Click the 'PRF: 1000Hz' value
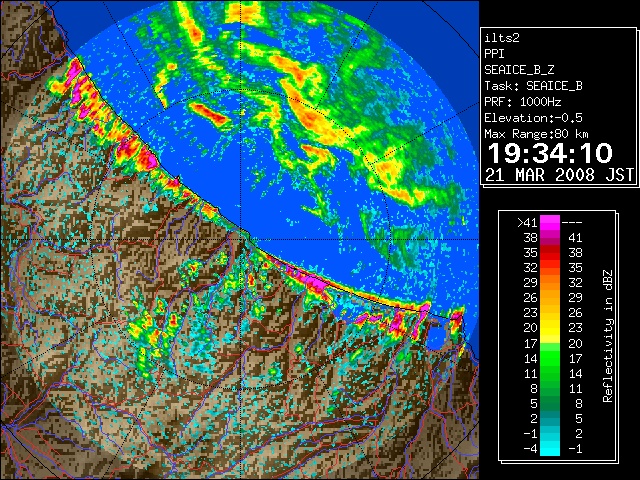 tap(523, 102)
